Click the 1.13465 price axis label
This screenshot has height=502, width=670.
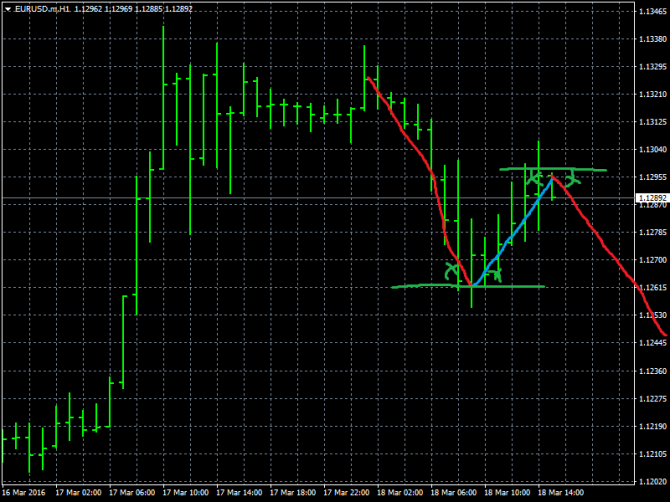click(652, 12)
